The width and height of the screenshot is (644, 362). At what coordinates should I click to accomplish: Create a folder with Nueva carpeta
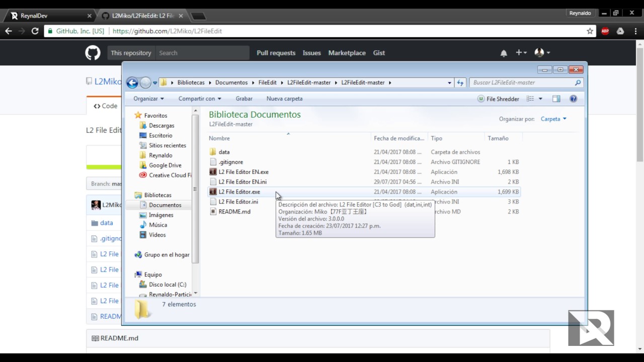click(x=284, y=99)
